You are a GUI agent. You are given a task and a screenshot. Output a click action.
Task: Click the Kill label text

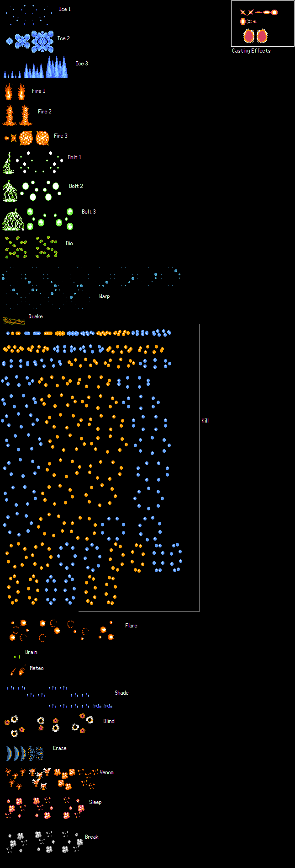tap(205, 421)
